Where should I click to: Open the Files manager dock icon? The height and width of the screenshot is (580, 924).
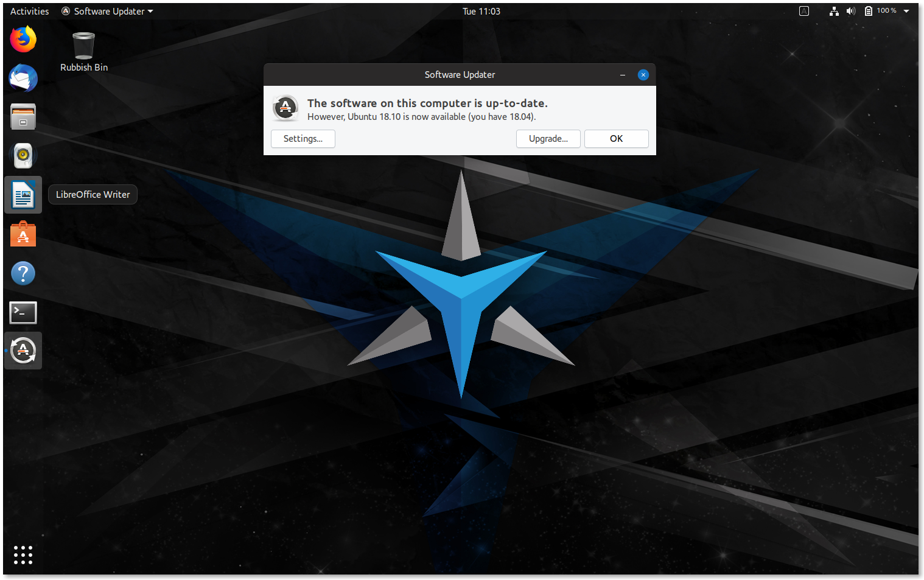[x=23, y=117]
